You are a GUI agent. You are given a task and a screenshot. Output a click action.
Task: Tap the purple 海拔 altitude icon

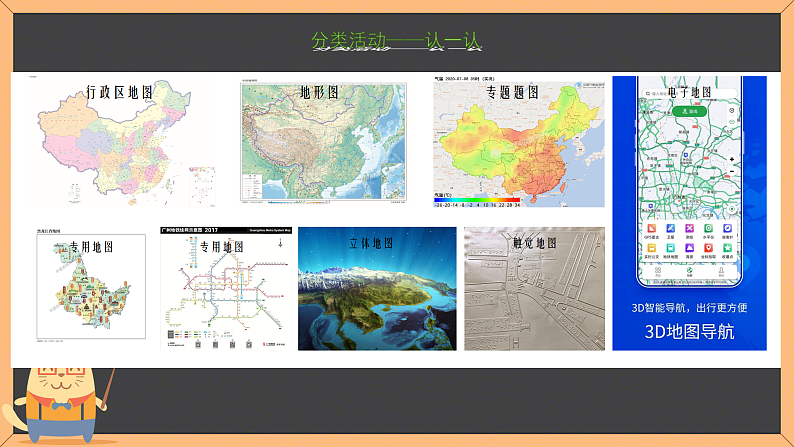(689, 248)
